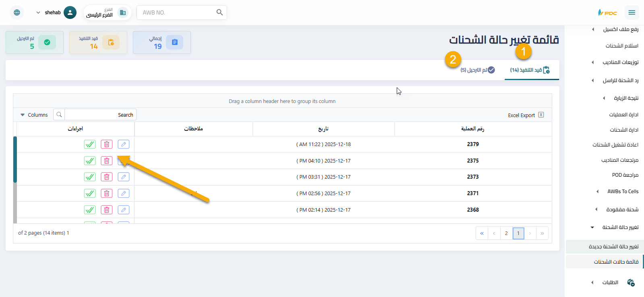Image resolution: width=644 pixels, height=297 pixels.
Task: Open the shehab user account dropdown
Action: (x=56, y=12)
